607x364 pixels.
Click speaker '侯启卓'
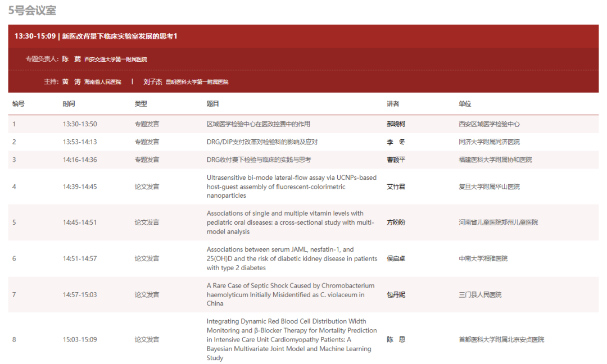(x=396, y=258)
